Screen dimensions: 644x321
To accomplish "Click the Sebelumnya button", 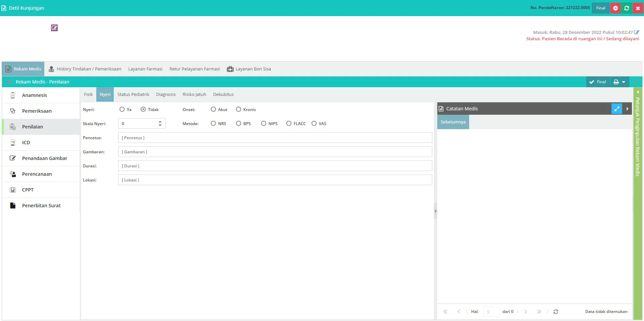I will [453, 122].
